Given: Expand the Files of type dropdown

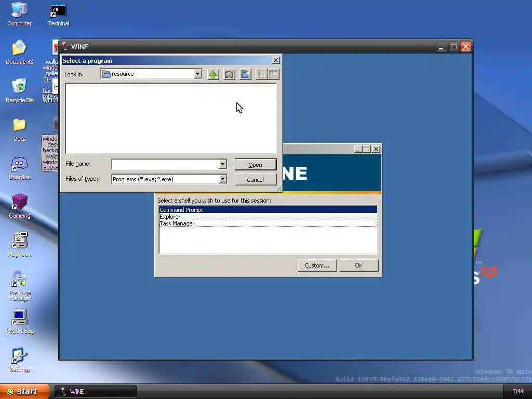Looking at the screenshot, I should pyautogui.click(x=222, y=179).
